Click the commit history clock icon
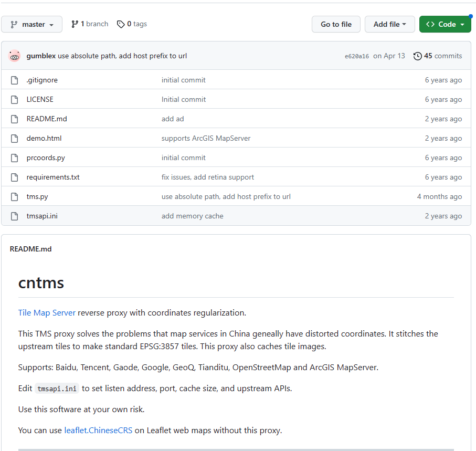Image resolution: width=476 pixels, height=451 pixels. (418, 56)
